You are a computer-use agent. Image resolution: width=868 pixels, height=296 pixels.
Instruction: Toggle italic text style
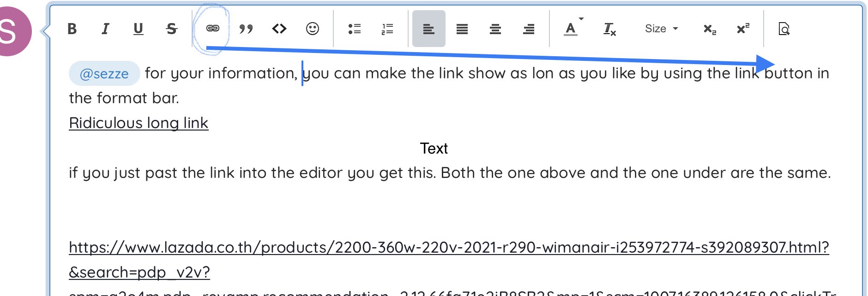tap(105, 29)
